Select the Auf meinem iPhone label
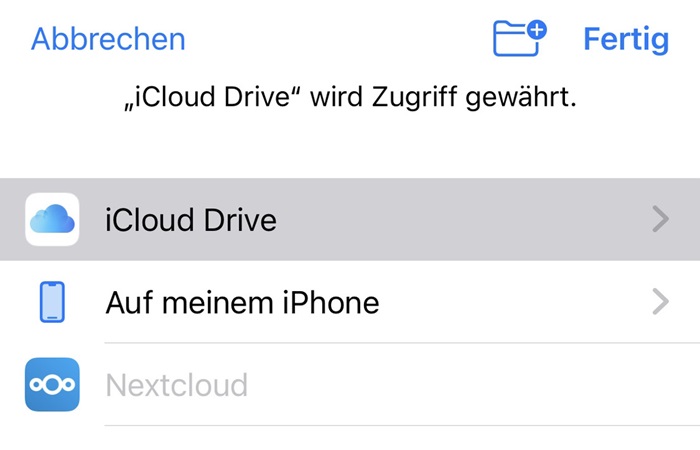Image resolution: width=700 pixels, height=450 pixels. click(242, 303)
